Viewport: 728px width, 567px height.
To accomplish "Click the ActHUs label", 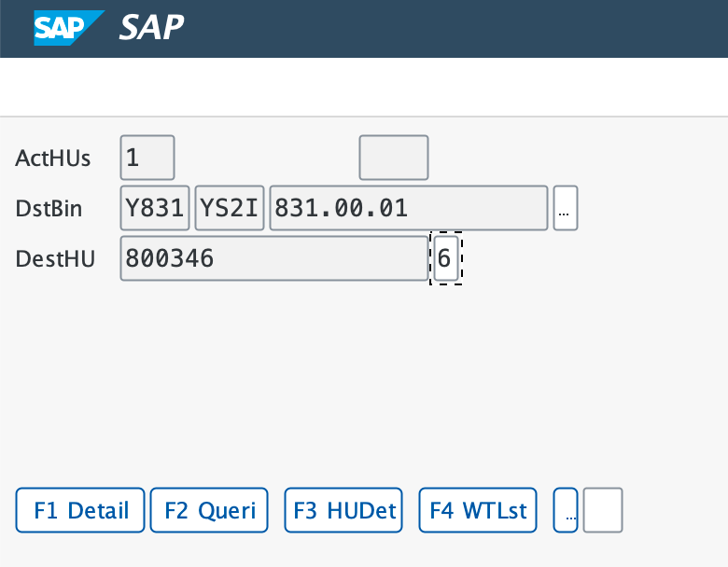I will [53, 158].
